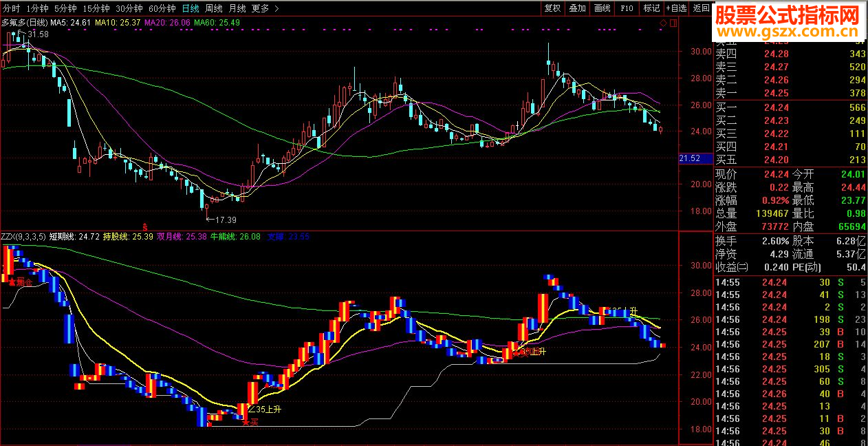
Task: Click the 多氟多(日线) chart title
Action: pyautogui.click(x=24, y=23)
